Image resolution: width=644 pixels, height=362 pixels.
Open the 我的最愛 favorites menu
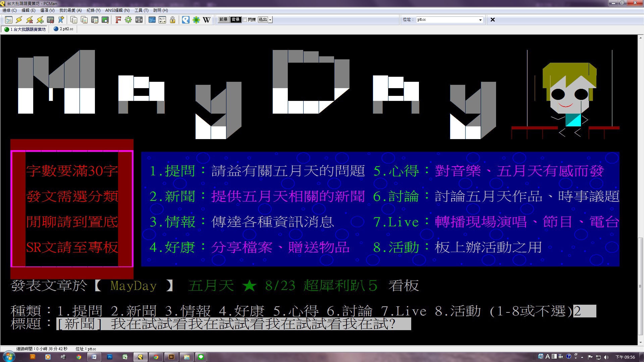pos(70,10)
